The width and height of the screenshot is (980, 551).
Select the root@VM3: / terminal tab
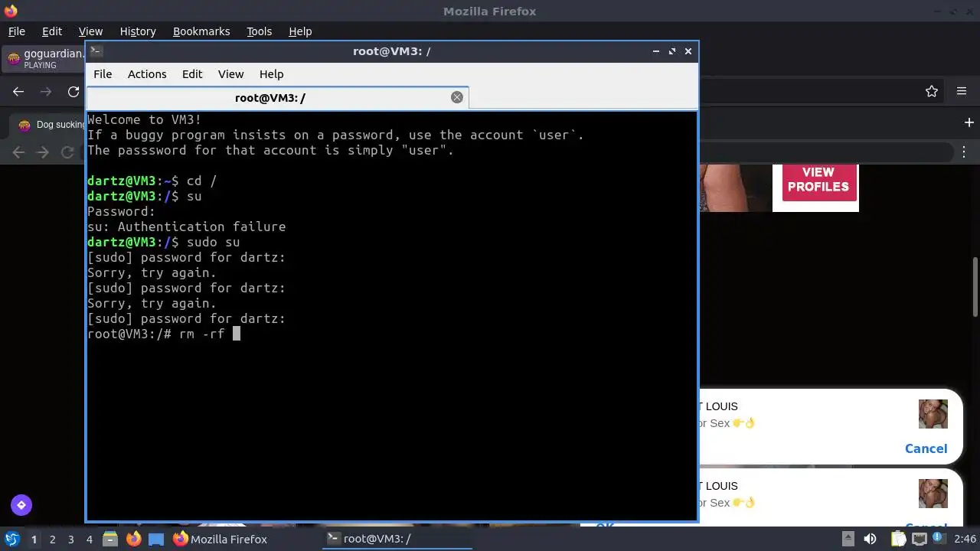(277, 97)
